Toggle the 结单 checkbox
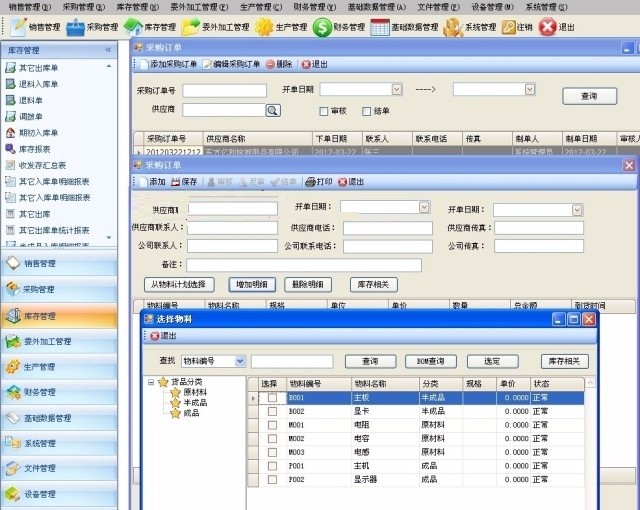Screen dimensions: 640x510 pyautogui.click(x=367, y=111)
